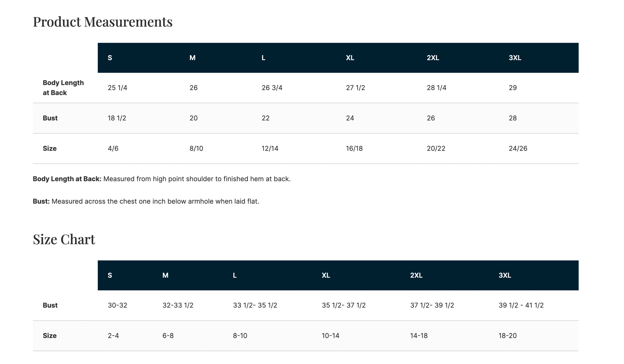The width and height of the screenshot is (624, 364).
Task: Click the 10-14 size range cell
Action: click(330, 335)
